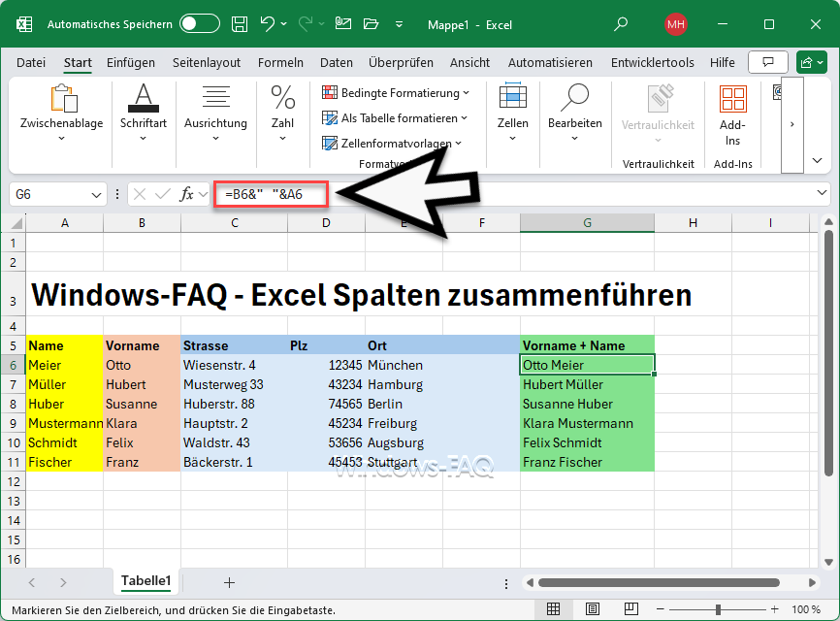Collapse the ribbon using the chevron
The image size is (840, 621).
tap(817, 160)
